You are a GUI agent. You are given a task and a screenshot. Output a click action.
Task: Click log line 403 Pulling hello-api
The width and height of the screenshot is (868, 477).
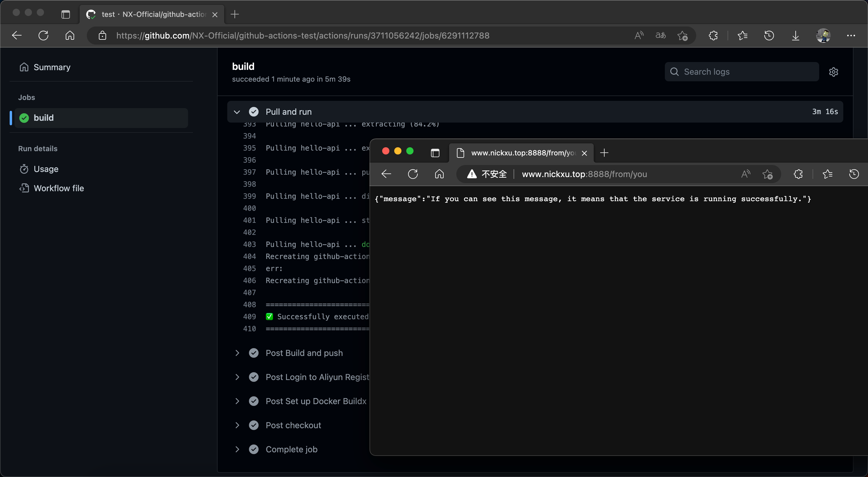317,245
